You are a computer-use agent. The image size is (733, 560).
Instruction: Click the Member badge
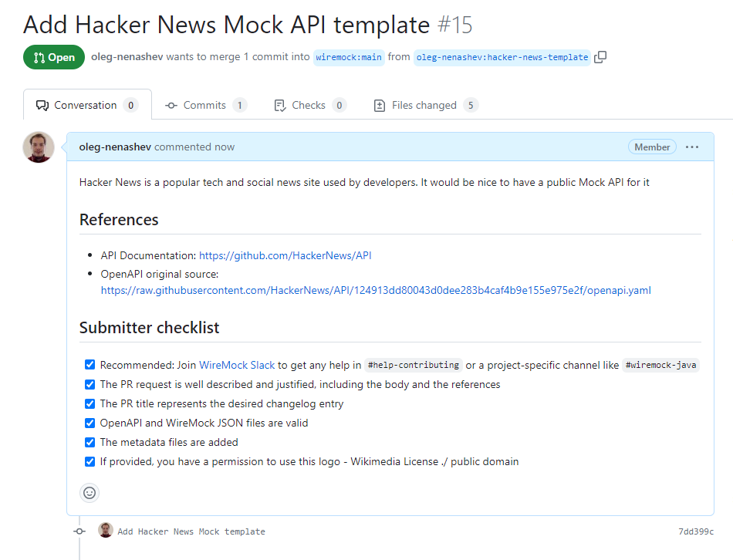point(652,147)
